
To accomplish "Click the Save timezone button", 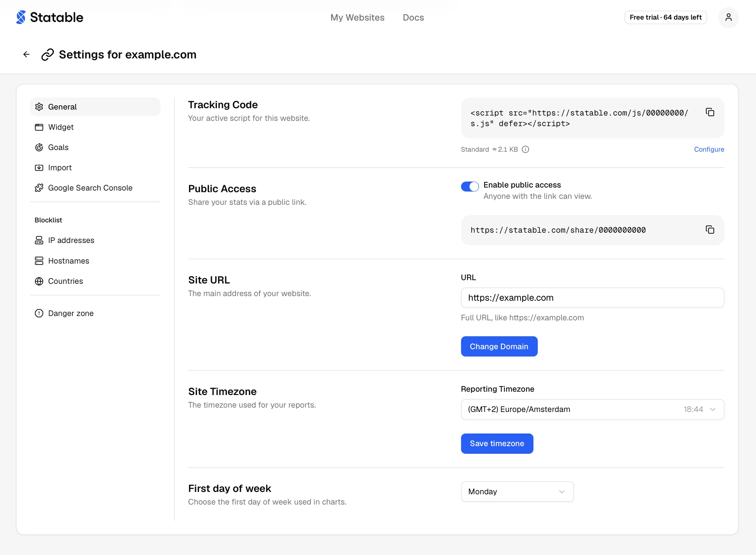I will pyautogui.click(x=497, y=443).
